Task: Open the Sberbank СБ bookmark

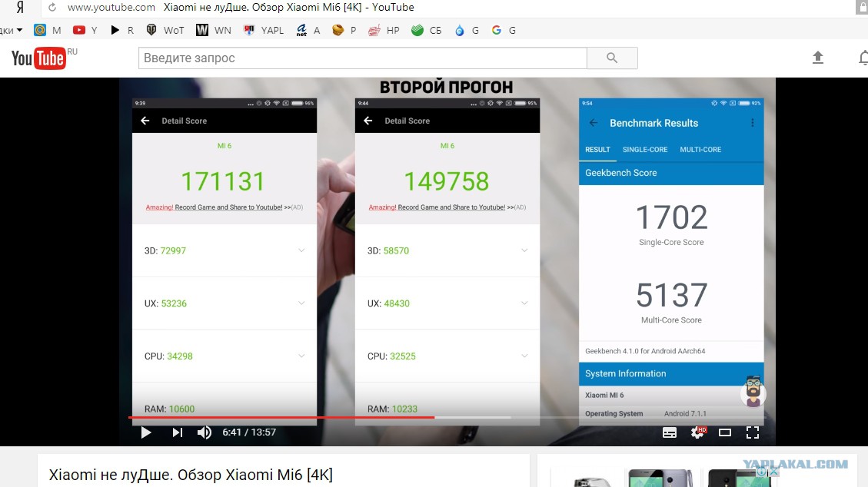Action: [x=426, y=31]
